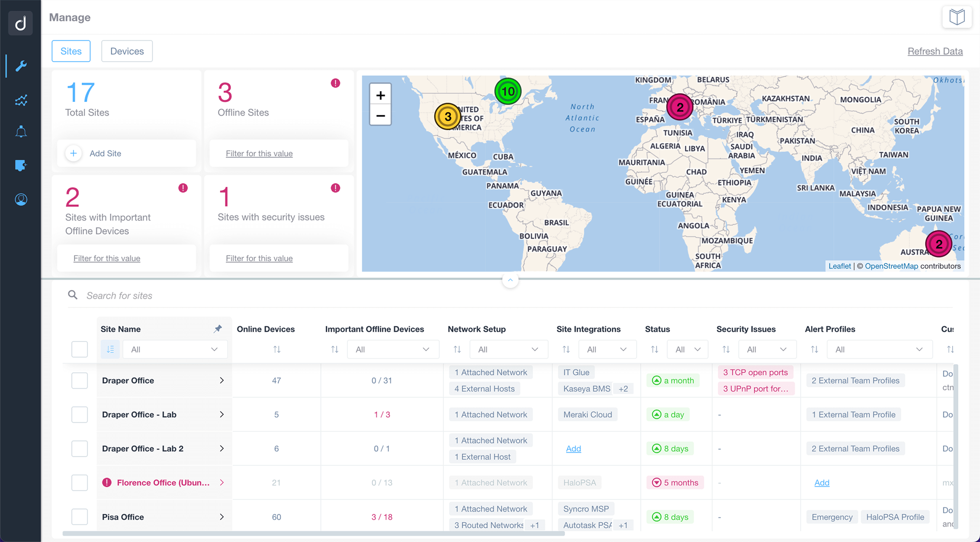This screenshot has width=980, height=542.
Task: Select the Pisa Office row checkbox
Action: point(79,516)
